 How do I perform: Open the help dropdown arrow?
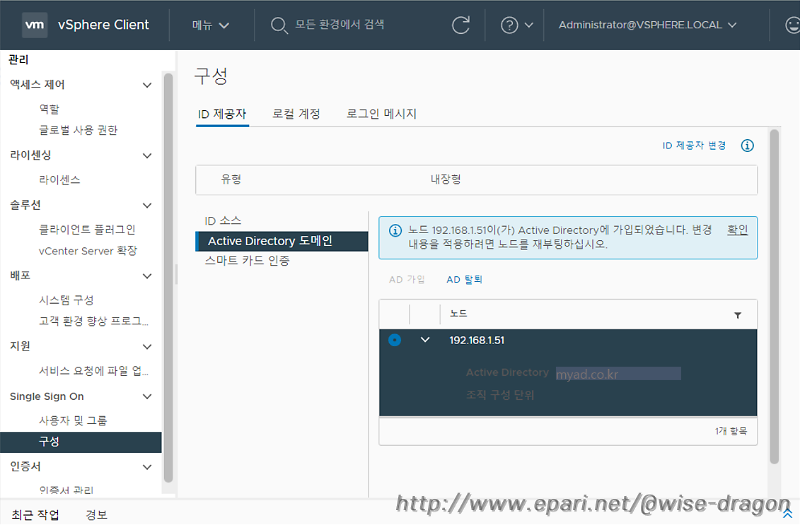529,25
